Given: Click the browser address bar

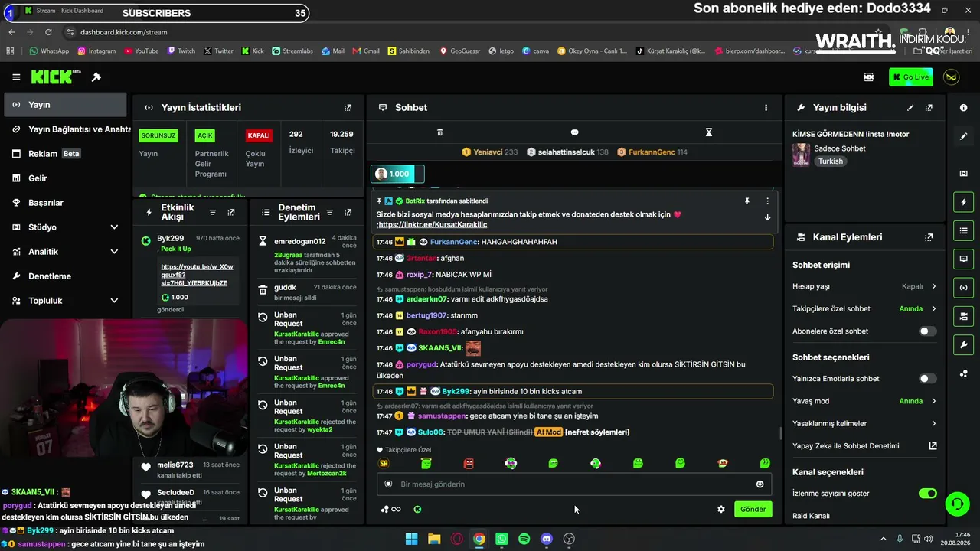Looking at the screenshot, I should click(x=459, y=32).
